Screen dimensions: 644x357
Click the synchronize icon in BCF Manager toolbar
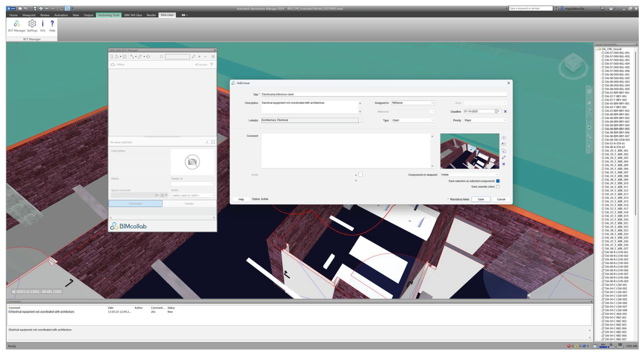pos(140,57)
